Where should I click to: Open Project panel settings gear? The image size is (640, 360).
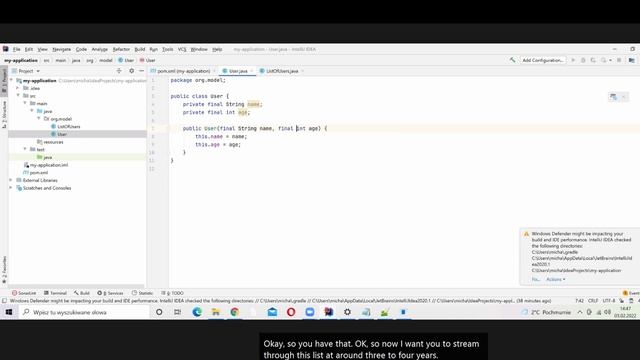pos(131,71)
